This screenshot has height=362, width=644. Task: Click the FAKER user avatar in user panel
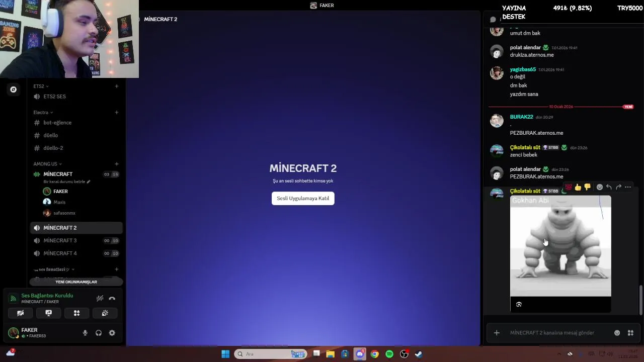[x=14, y=332]
